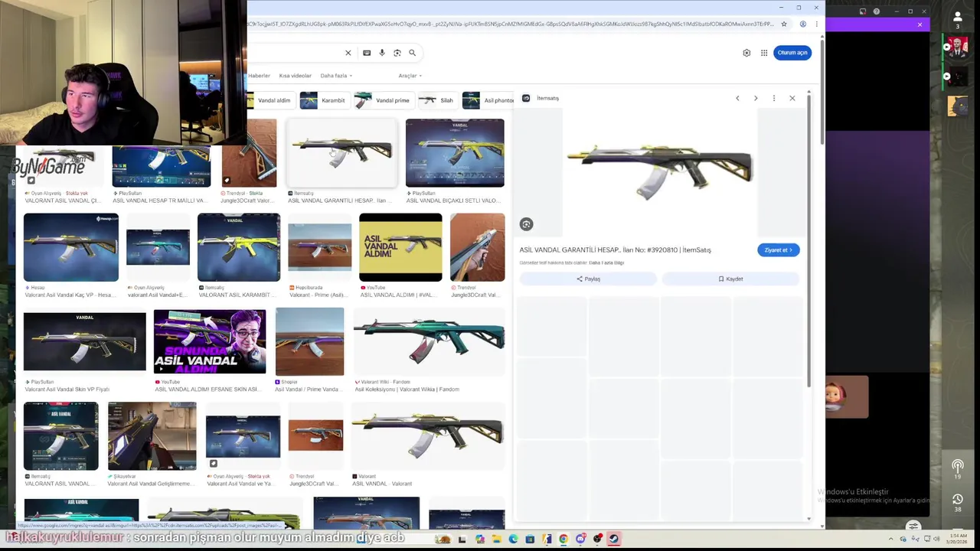Go to next image in preview panel

tap(756, 98)
